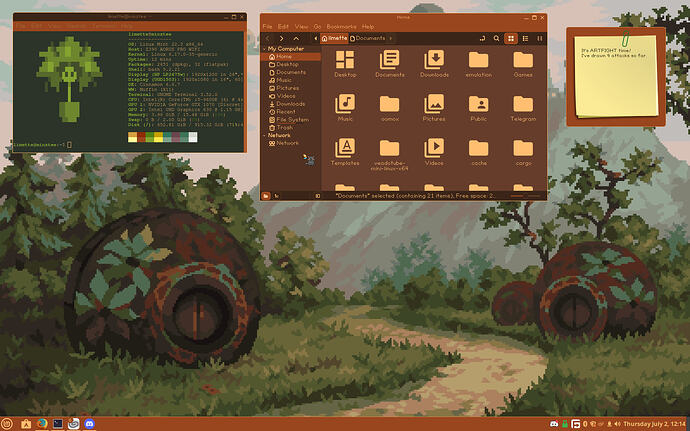Switch to icon grid view
Screen dimensions: 690x431
click(511, 38)
